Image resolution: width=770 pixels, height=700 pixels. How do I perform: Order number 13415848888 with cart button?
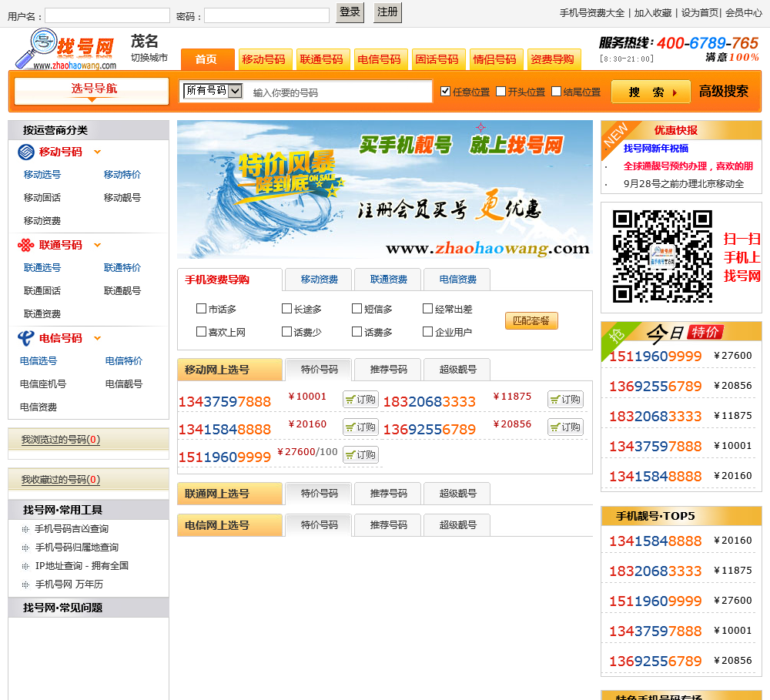360,427
